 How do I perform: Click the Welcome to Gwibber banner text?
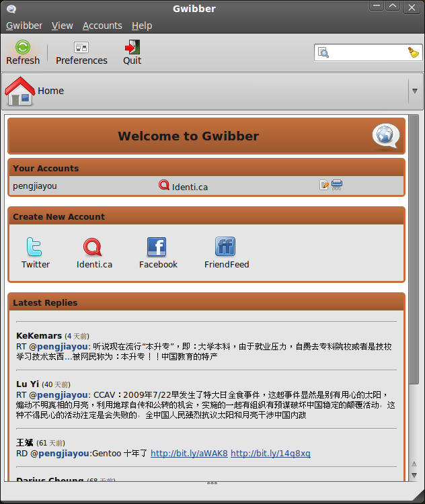click(x=188, y=136)
